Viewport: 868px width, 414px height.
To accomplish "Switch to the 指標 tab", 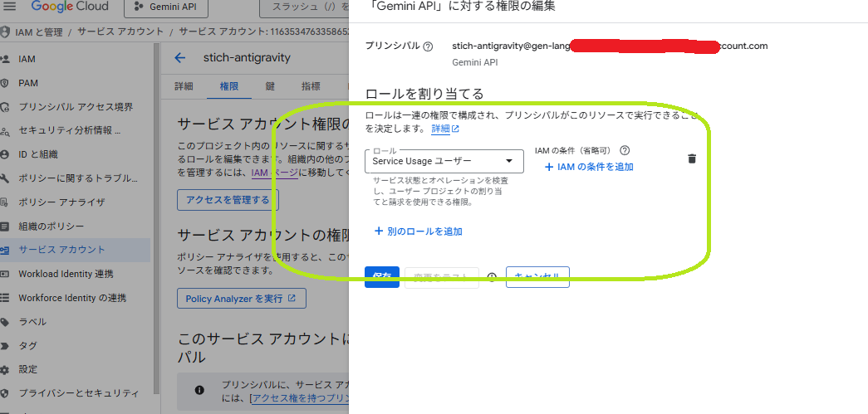I will click(311, 86).
